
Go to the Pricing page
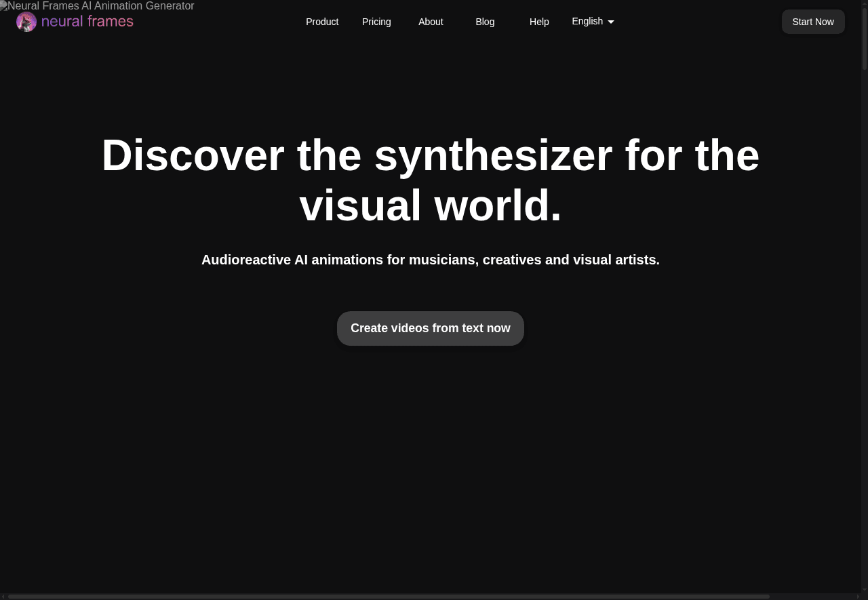pos(376,22)
